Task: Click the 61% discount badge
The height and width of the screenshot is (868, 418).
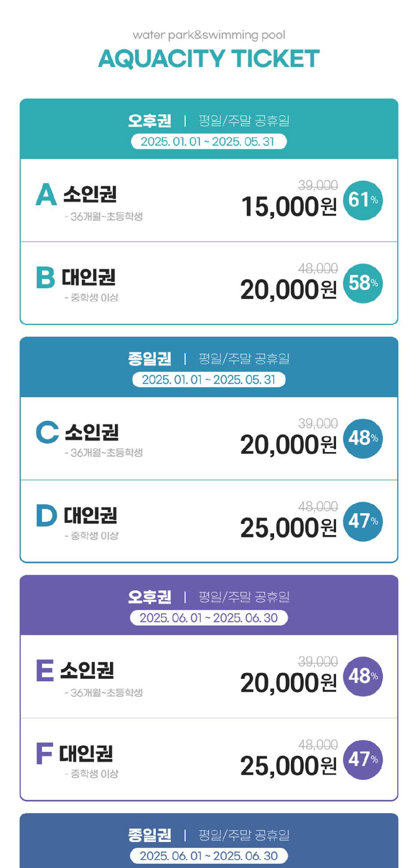Action: (363, 201)
